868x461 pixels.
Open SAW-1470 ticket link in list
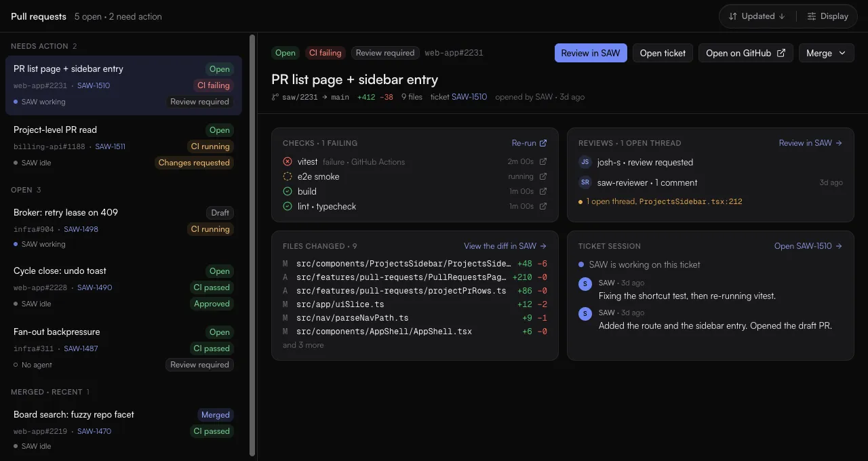point(94,431)
